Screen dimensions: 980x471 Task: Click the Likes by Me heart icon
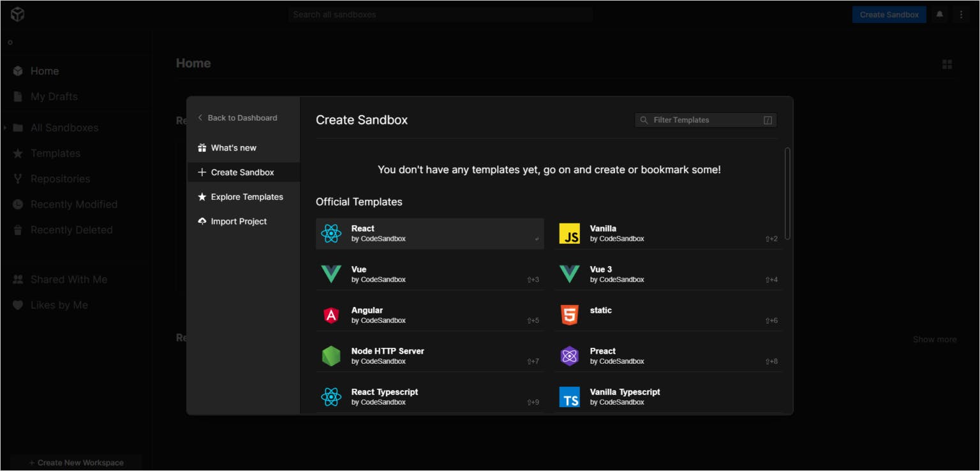coord(18,305)
